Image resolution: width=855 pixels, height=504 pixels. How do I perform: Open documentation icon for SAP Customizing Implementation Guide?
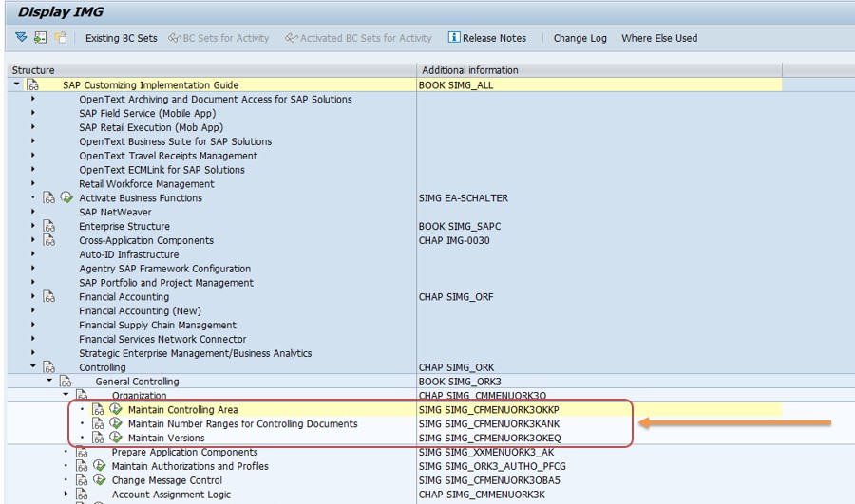pos(32,85)
